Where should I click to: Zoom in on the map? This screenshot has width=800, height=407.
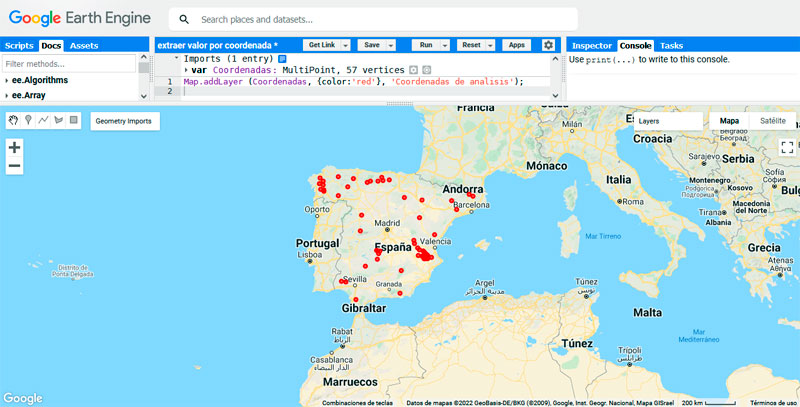[14, 147]
